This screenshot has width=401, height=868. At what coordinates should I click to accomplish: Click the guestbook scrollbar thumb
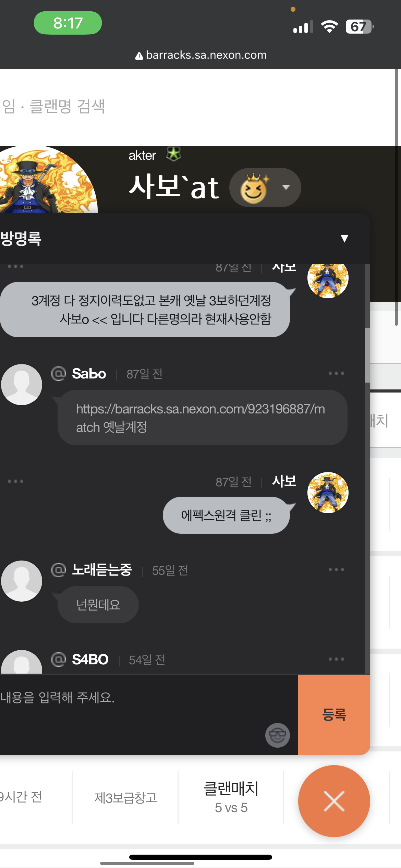click(x=367, y=355)
